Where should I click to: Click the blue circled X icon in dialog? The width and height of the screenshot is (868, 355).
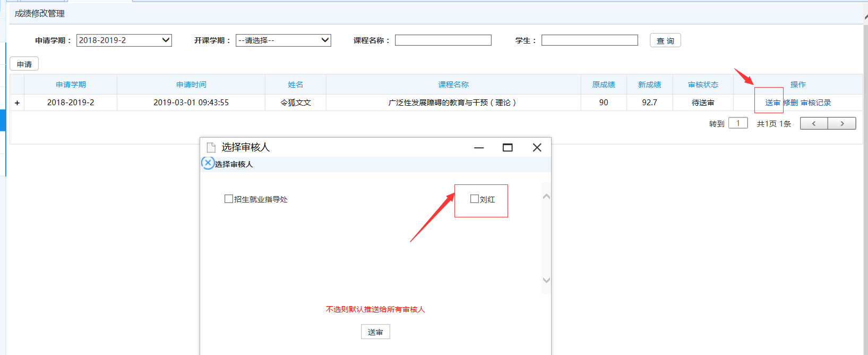208,163
